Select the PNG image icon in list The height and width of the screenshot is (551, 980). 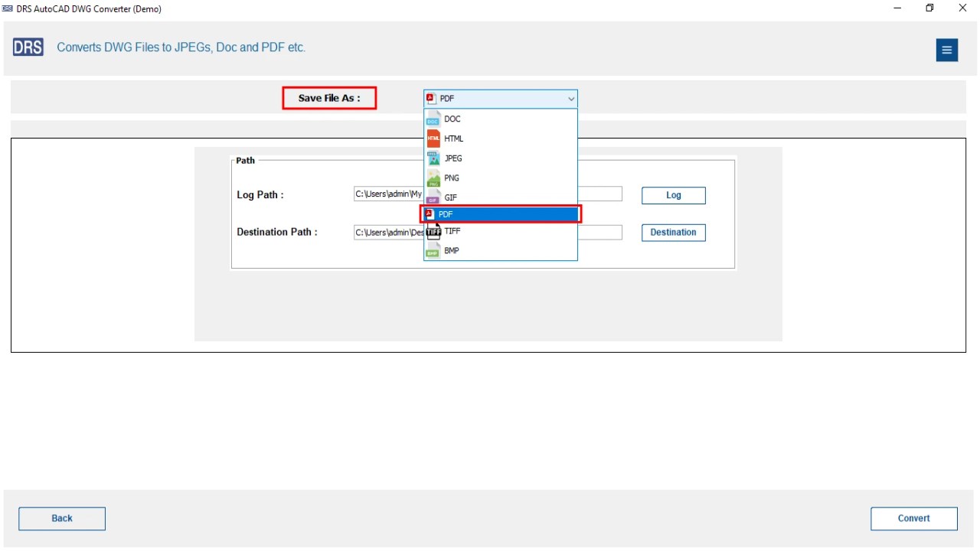[433, 178]
